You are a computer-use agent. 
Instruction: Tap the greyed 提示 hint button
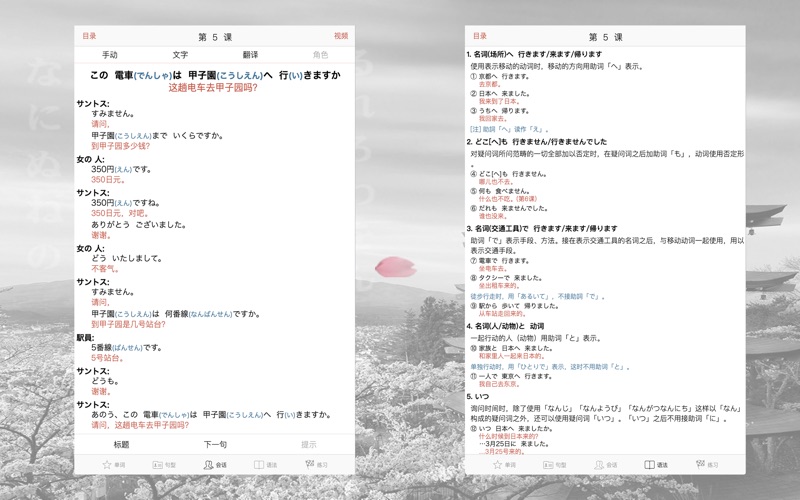point(309,444)
